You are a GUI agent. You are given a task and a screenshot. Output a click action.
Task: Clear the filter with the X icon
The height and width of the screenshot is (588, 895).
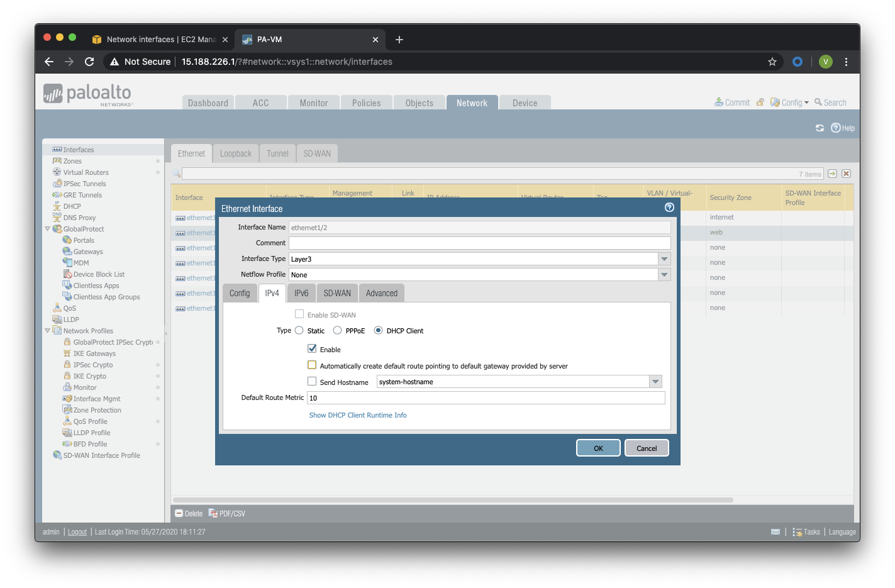[x=846, y=174]
